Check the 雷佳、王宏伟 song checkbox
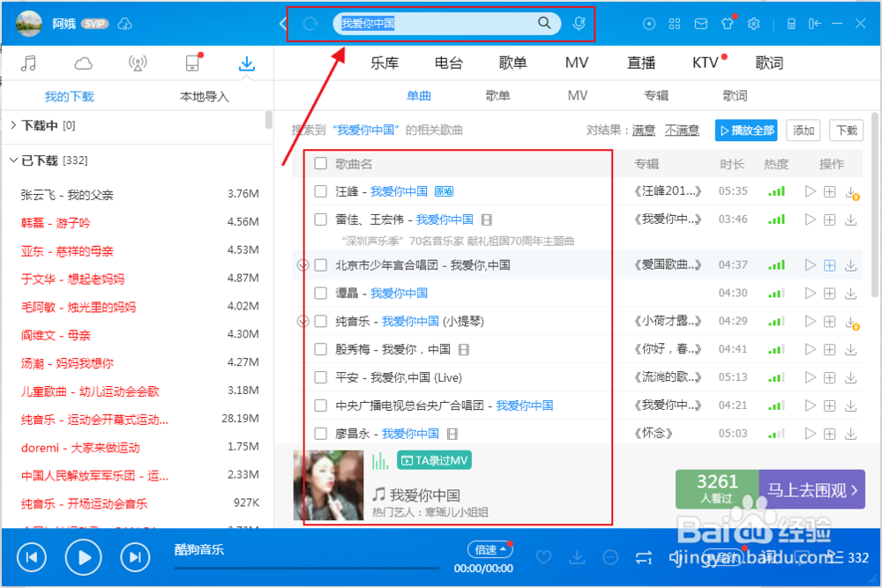Image resolution: width=882 pixels, height=588 pixels. tap(321, 220)
